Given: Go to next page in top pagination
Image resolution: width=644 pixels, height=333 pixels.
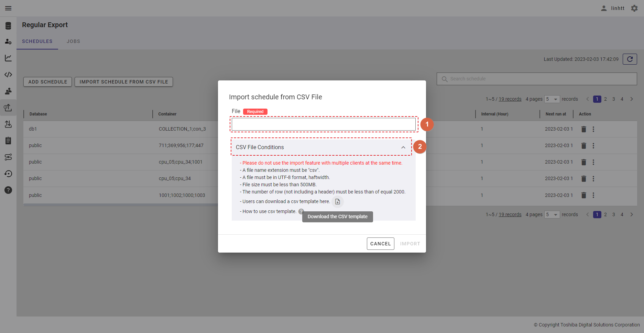Looking at the screenshot, I should click(632, 99).
